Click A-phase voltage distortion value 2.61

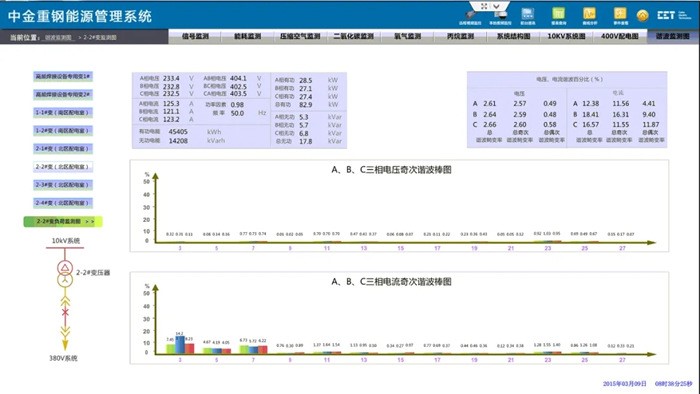click(x=490, y=104)
